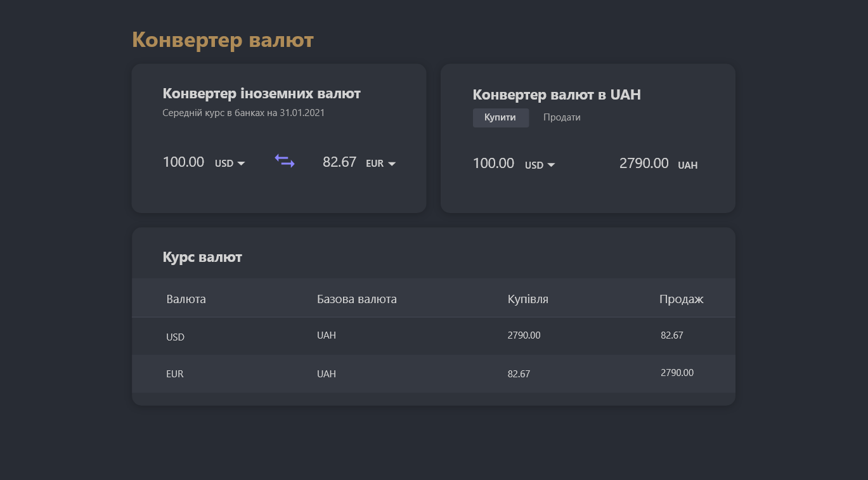Click UAH base currency in USD row

coord(327,335)
